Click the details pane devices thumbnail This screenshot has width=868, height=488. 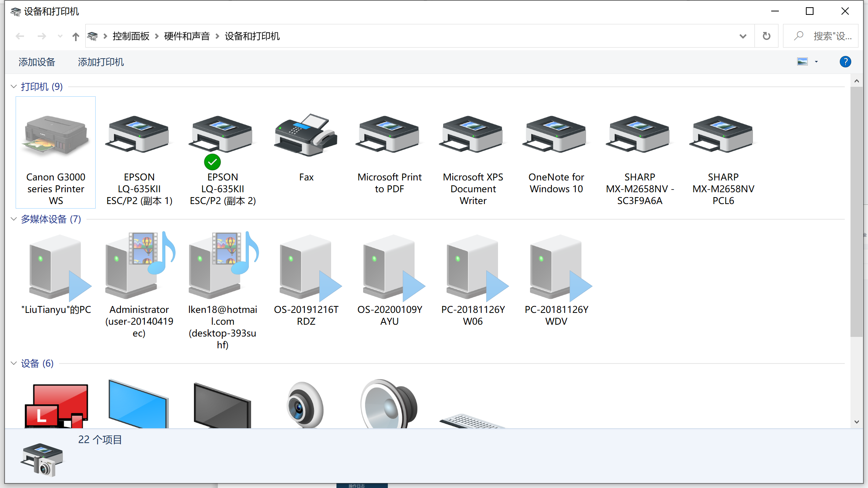pyautogui.click(x=42, y=459)
